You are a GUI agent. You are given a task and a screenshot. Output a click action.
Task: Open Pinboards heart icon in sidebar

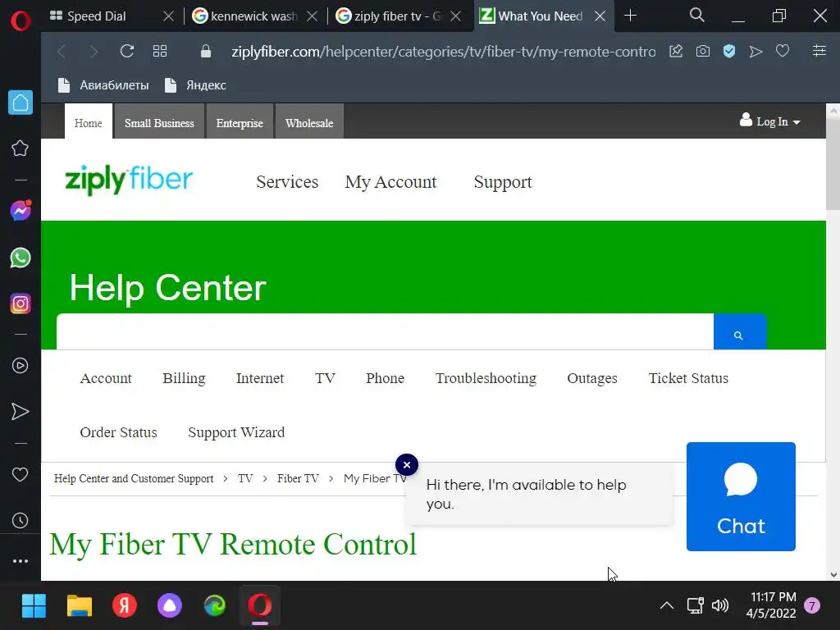point(21,475)
